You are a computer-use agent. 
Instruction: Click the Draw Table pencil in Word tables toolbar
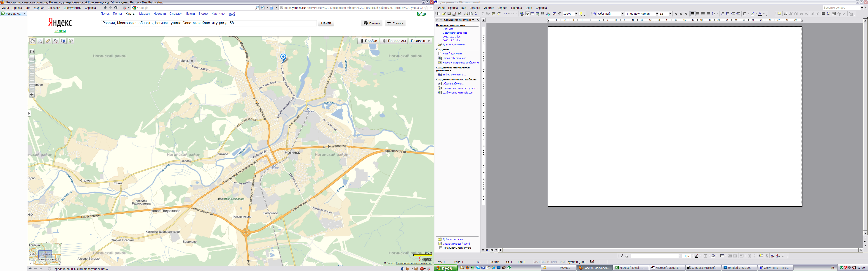click(622, 256)
